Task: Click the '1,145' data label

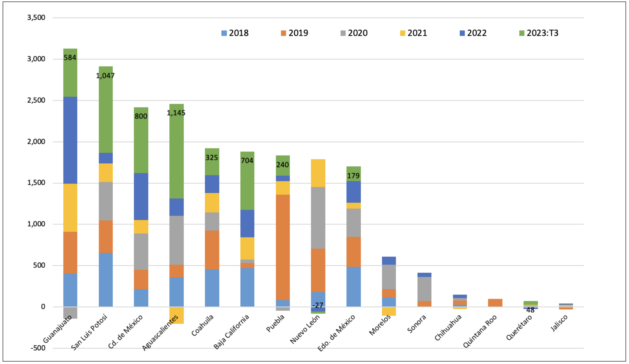Action: (x=176, y=113)
